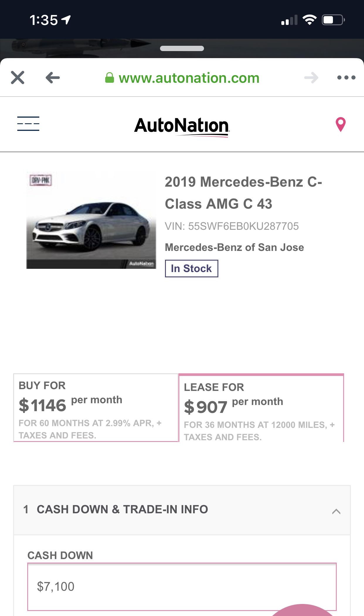Click the AutoNation logo

[x=182, y=126]
